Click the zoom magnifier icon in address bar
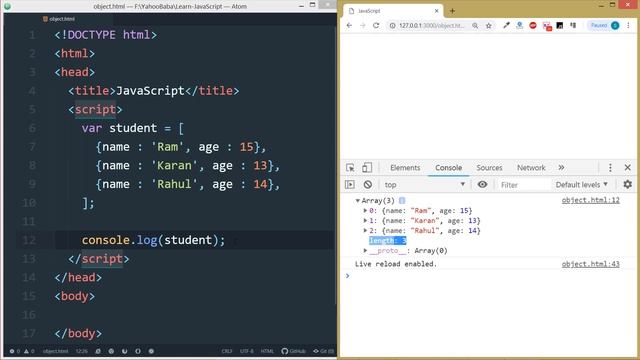The image size is (640, 360). click(x=475, y=25)
